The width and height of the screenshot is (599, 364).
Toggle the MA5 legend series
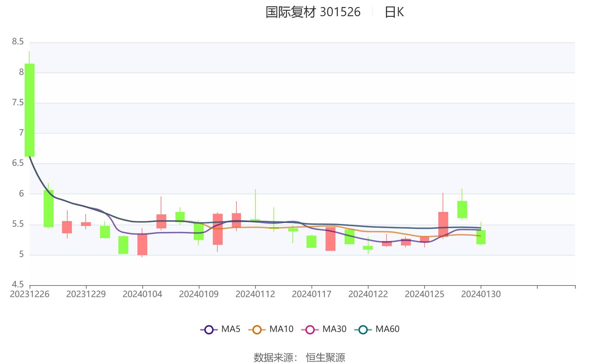(220, 330)
